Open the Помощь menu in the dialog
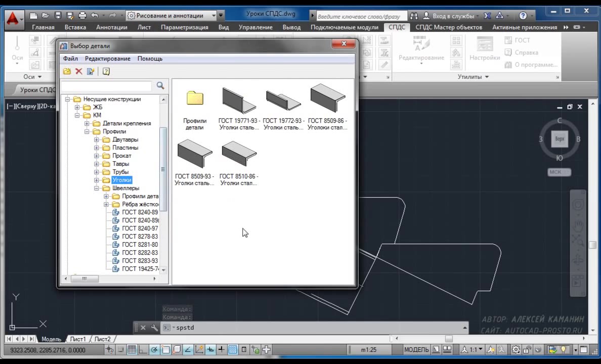Image resolution: width=601 pixels, height=364 pixels. tap(150, 59)
